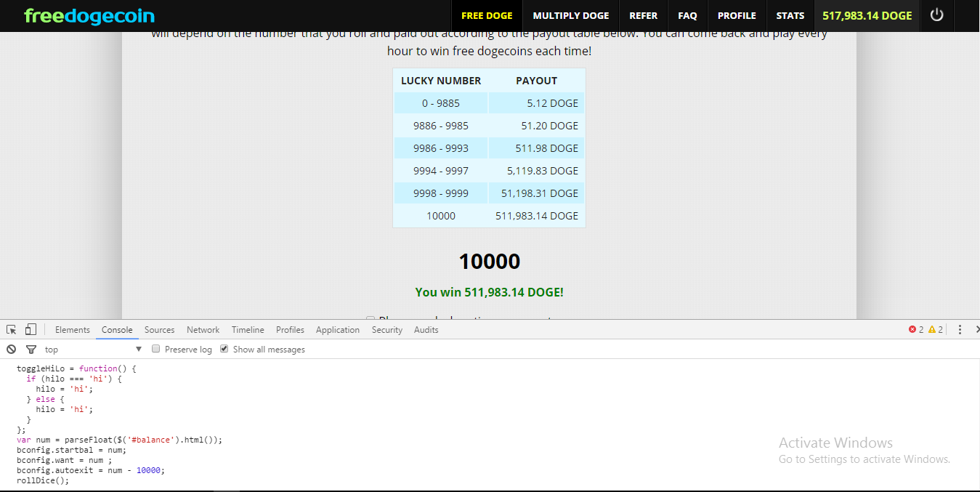Switch to the Audits tab
The image size is (980, 492).
[426, 329]
